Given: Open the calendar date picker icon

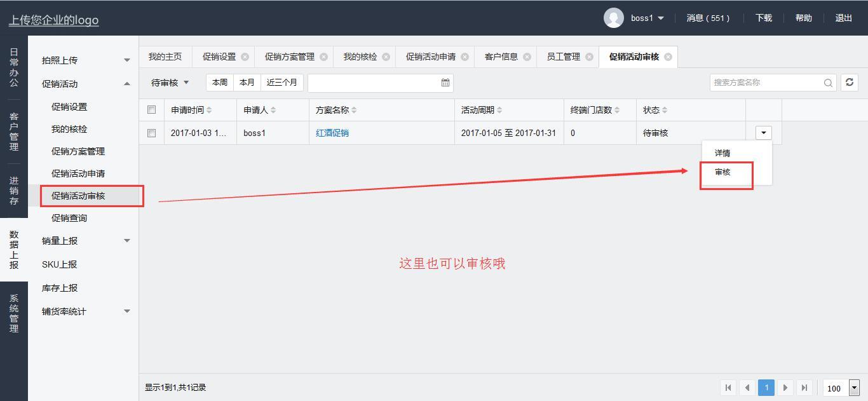Looking at the screenshot, I should 445,83.
